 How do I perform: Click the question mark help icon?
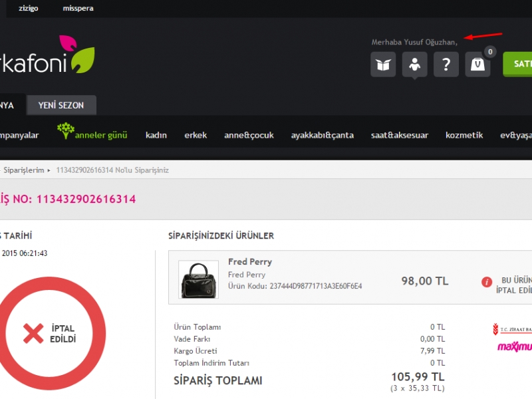[x=446, y=65]
